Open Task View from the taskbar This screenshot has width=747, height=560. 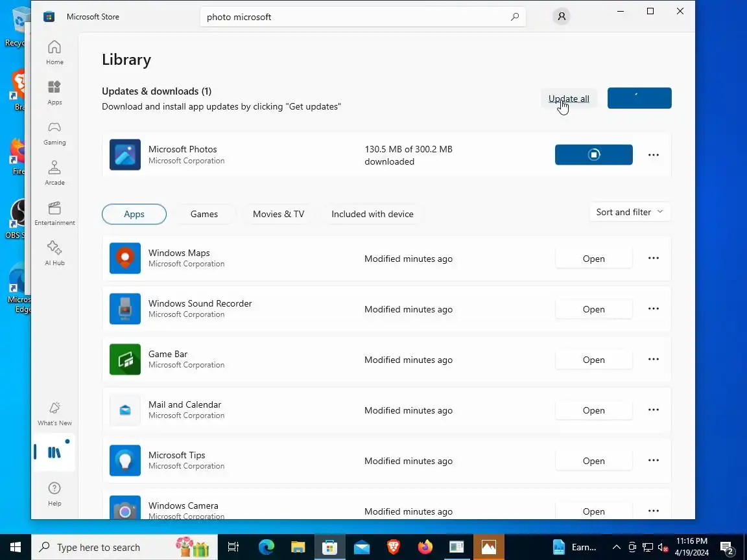233,547
